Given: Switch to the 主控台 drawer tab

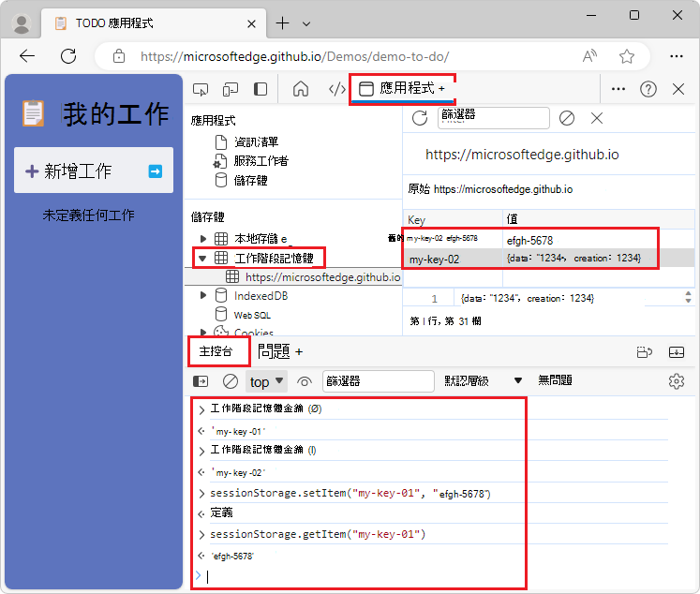Looking at the screenshot, I should click(x=216, y=351).
